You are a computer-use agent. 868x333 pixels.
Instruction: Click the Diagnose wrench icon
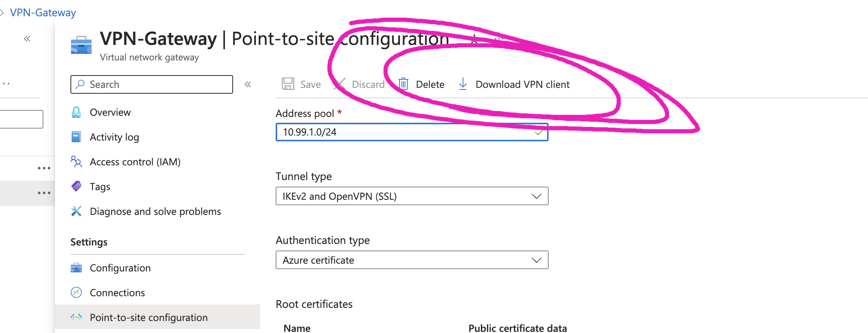click(76, 211)
